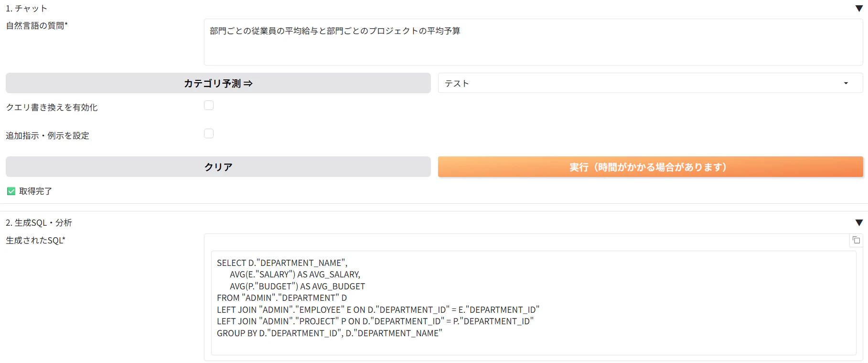Copy the generated SQL with the copy icon

point(856,240)
